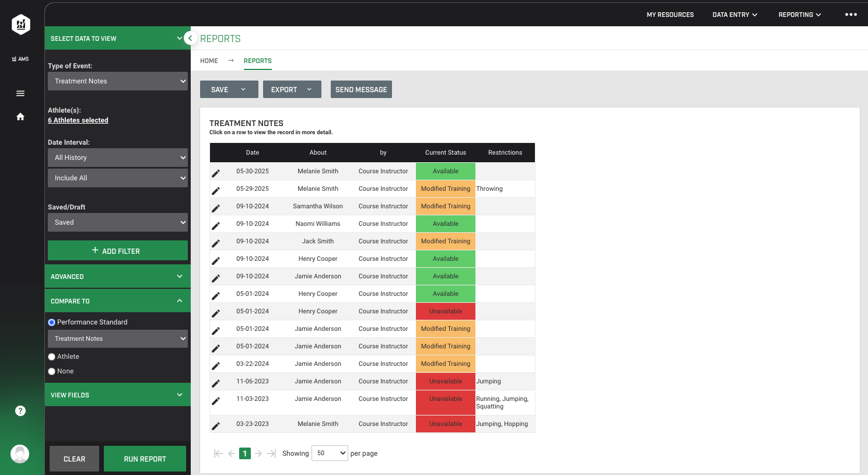This screenshot has width=868, height=475.
Task: Expand the Advanced filters section
Action: (x=117, y=276)
